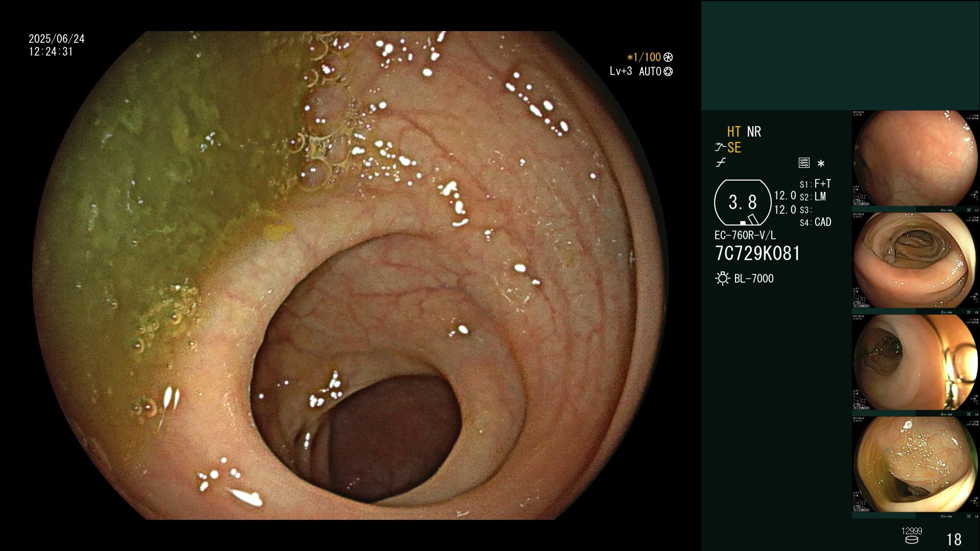Open the top thumbnail of reddish mucosa

(916, 159)
